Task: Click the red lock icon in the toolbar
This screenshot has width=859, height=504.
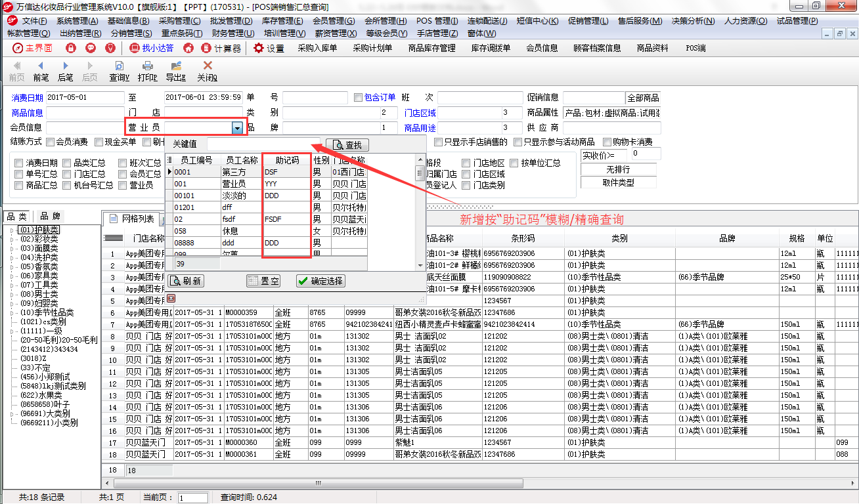Action: 71,48
